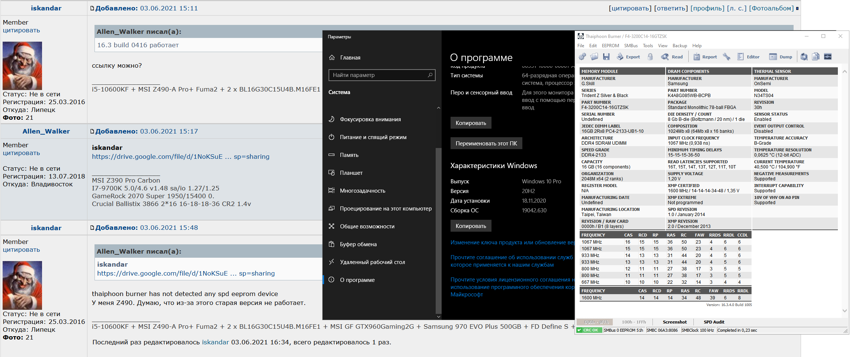Click the Read toolbar button
Image resolution: width=868 pixels, height=357 pixels.
pyautogui.click(x=672, y=57)
